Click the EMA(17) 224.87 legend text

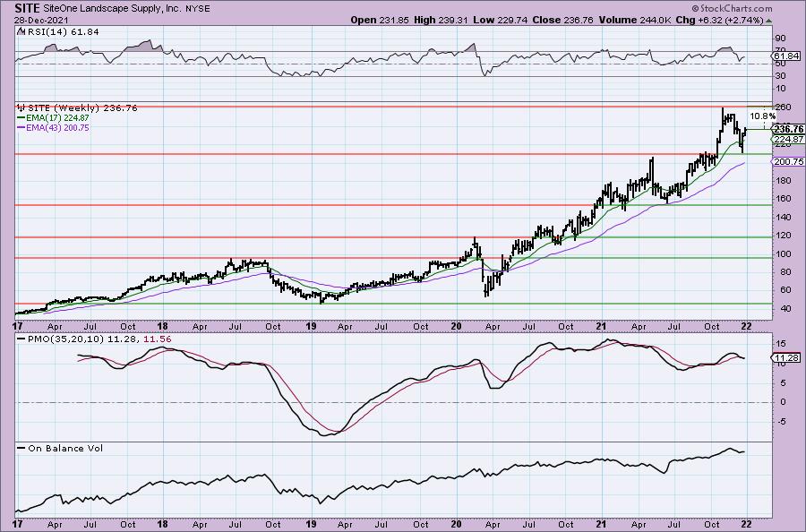57,118
